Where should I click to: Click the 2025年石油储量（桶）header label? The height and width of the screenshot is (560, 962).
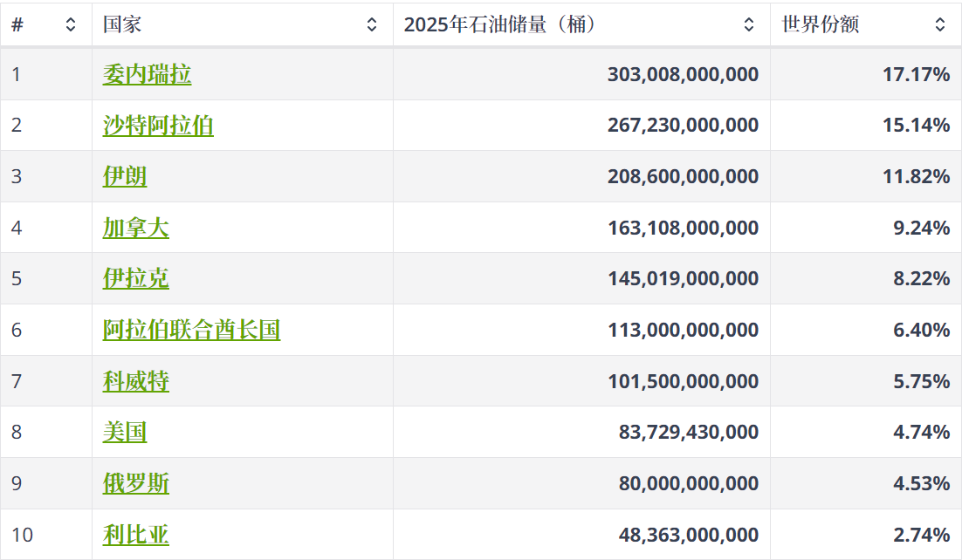click(x=500, y=24)
